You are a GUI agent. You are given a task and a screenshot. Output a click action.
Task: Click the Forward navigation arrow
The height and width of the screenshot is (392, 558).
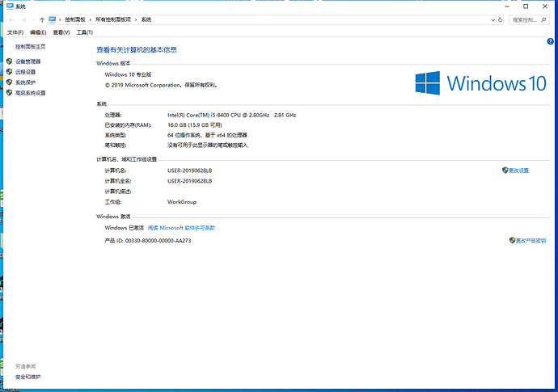pos(23,20)
